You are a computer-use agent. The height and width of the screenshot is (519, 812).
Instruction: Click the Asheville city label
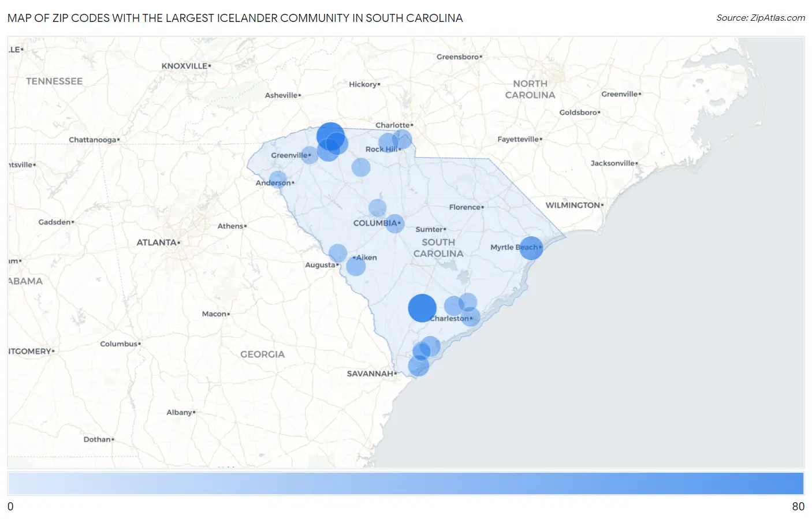(x=281, y=95)
